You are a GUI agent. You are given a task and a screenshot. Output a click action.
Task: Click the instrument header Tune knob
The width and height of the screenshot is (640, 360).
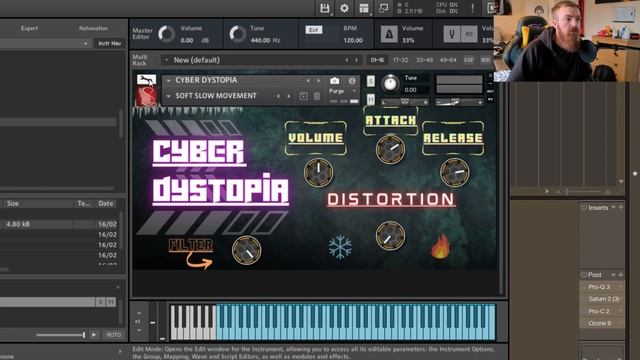(391, 84)
